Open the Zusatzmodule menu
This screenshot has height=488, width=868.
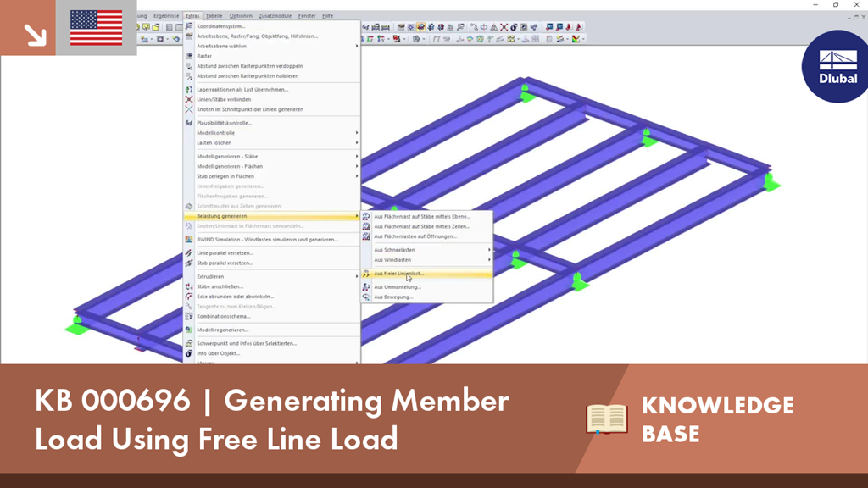[x=275, y=16]
